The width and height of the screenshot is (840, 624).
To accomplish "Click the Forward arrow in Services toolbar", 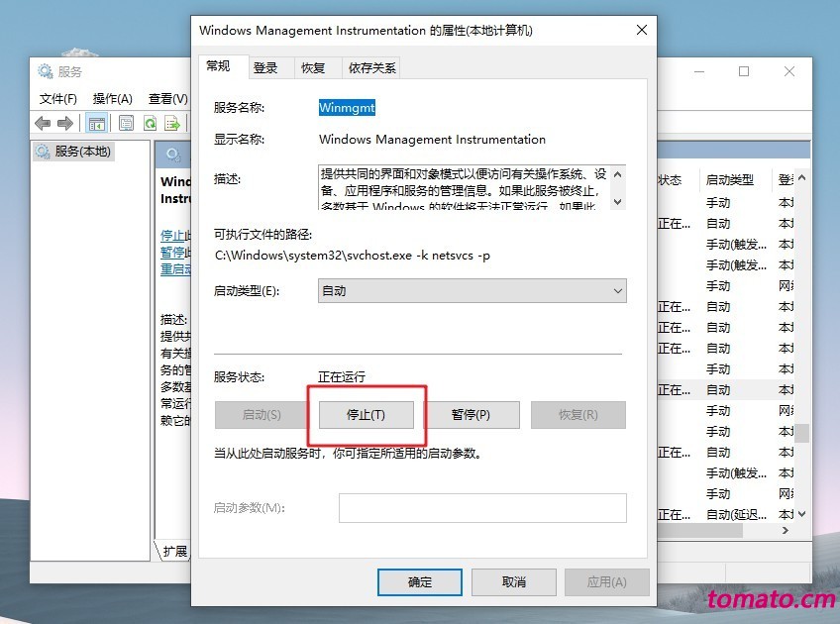I will [64, 124].
